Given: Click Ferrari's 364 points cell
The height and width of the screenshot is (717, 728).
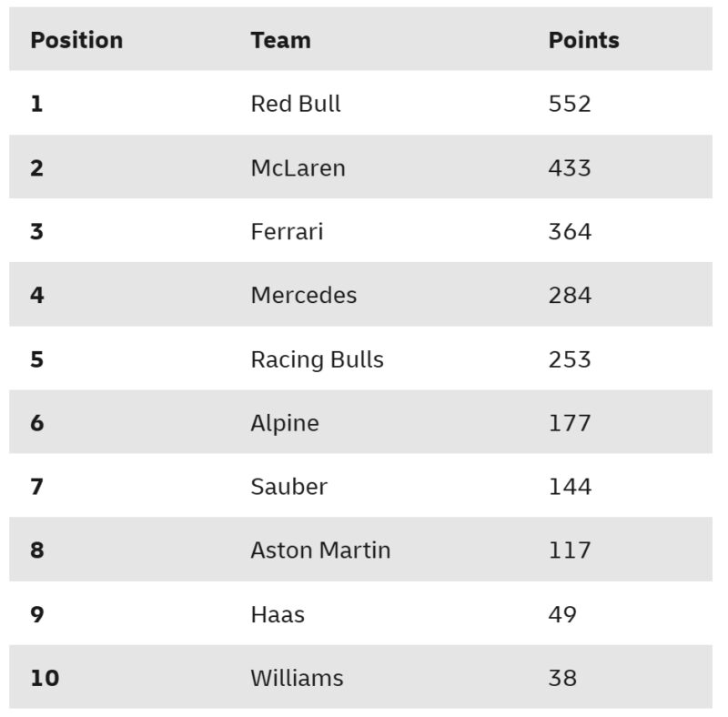Looking at the screenshot, I should (570, 231).
